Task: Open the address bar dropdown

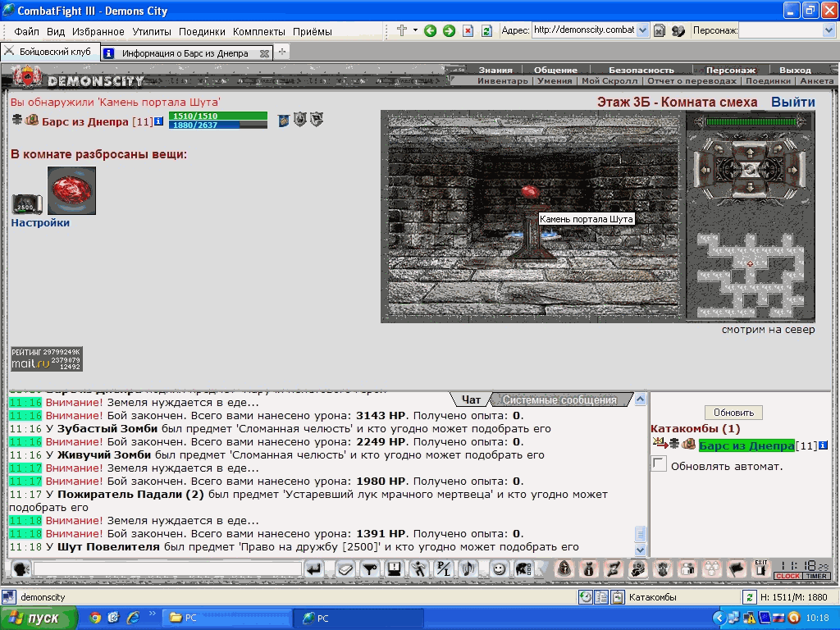Action: click(x=643, y=30)
